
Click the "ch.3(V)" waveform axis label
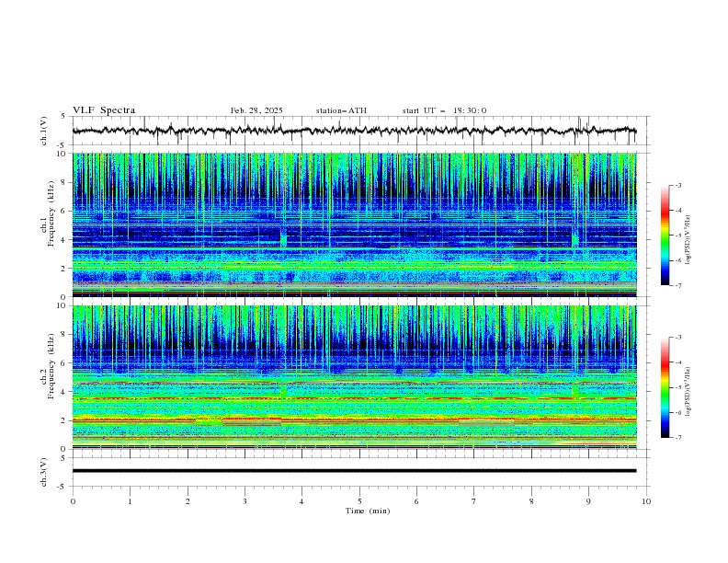[x=44, y=472]
